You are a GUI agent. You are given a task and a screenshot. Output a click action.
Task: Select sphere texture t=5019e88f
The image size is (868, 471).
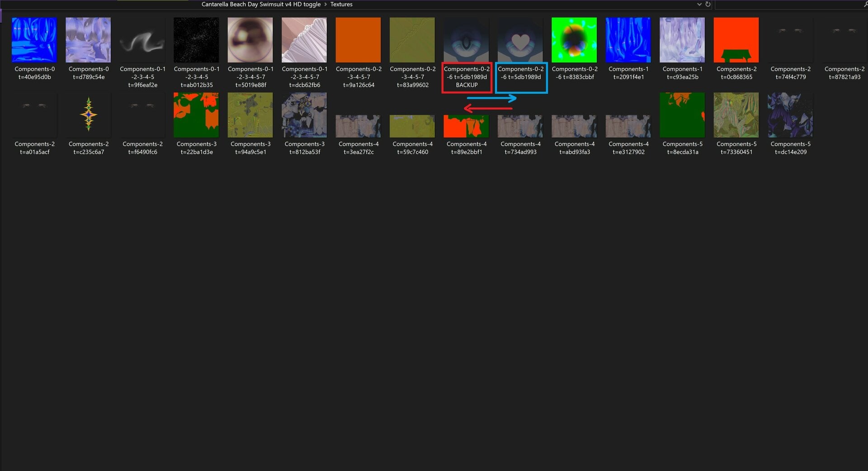pos(250,40)
